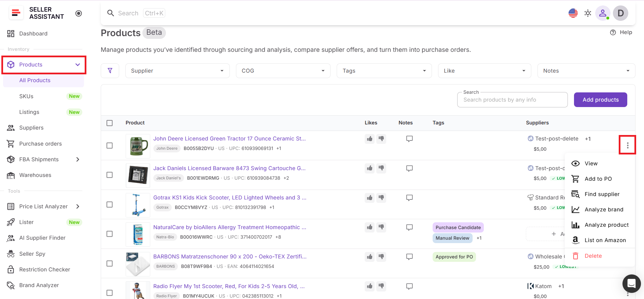Choose Analyze brand menu item

click(x=600, y=209)
